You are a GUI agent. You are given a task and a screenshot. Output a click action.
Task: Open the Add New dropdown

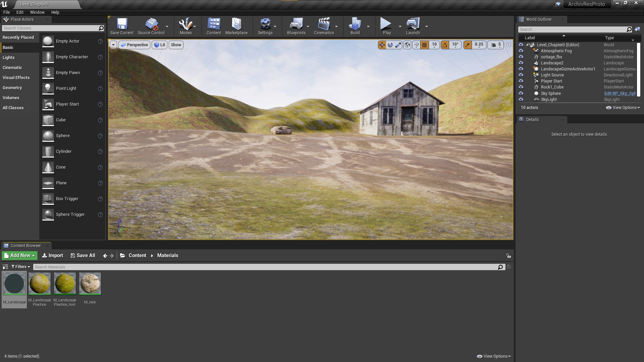[x=20, y=255]
